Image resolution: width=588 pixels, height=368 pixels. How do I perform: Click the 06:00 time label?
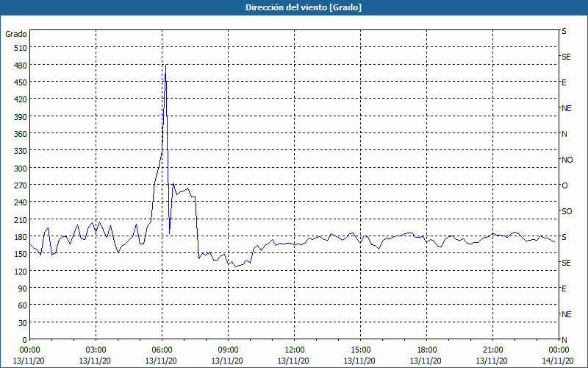(x=162, y=350)
